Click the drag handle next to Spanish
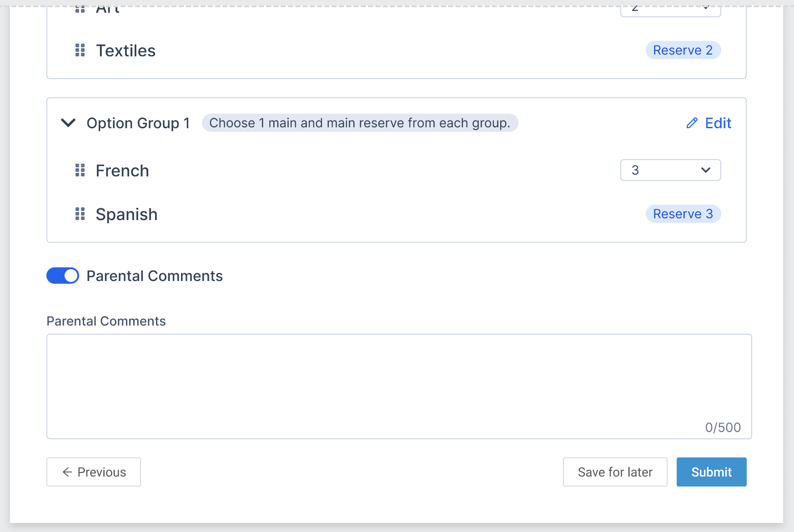This screenshot has width=794, height=532. point(80,214)
